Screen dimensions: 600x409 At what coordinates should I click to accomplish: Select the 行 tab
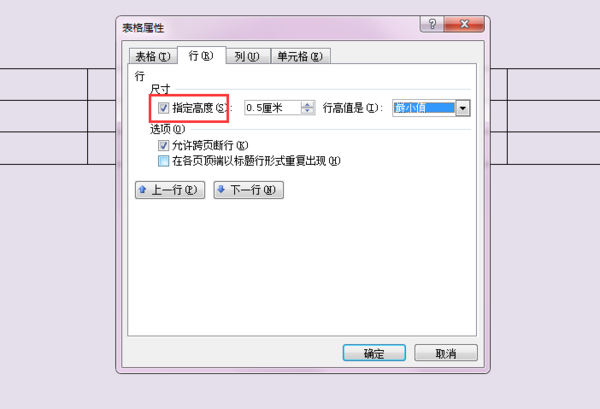pos(201,55)
